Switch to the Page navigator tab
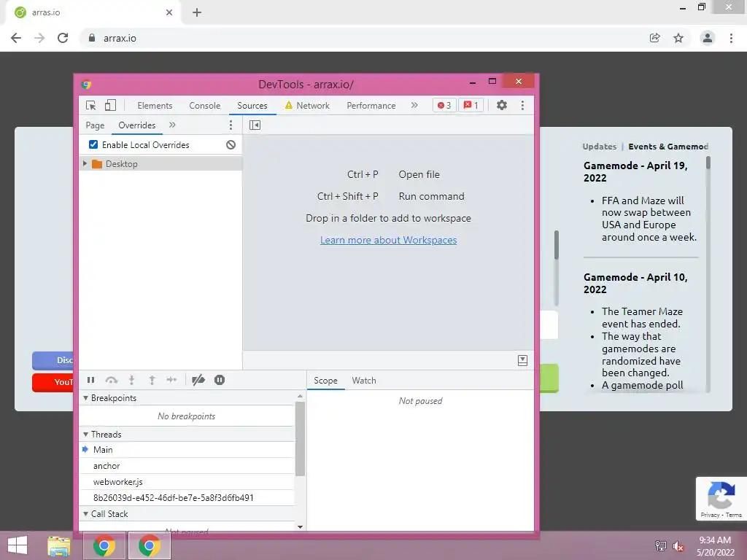 [95, 125]
